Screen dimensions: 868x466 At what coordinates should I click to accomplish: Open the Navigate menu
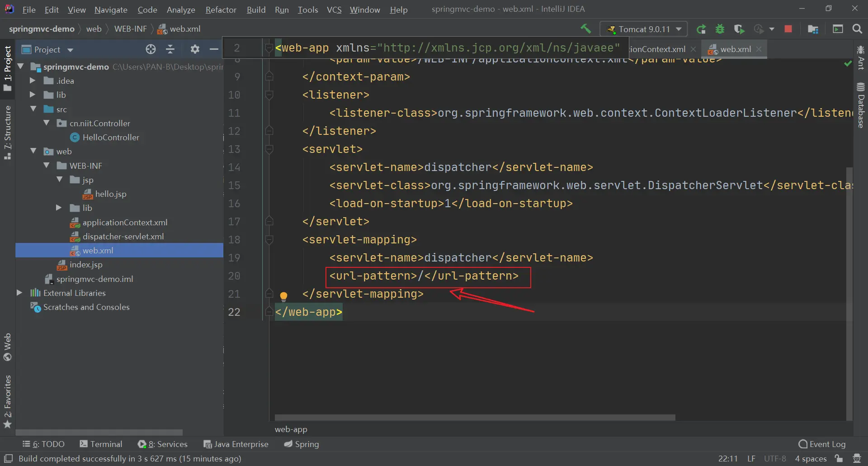[111, 10]
